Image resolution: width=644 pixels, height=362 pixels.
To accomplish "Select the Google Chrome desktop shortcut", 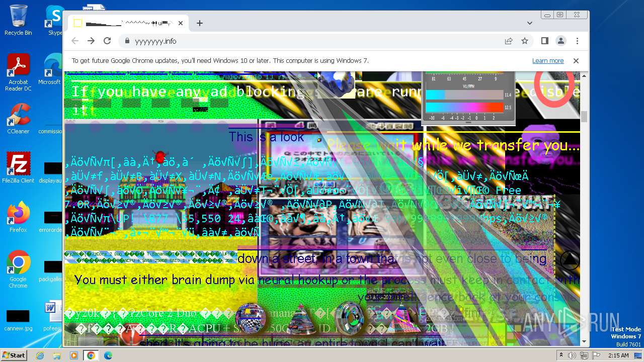I will (x=18, y=270).
